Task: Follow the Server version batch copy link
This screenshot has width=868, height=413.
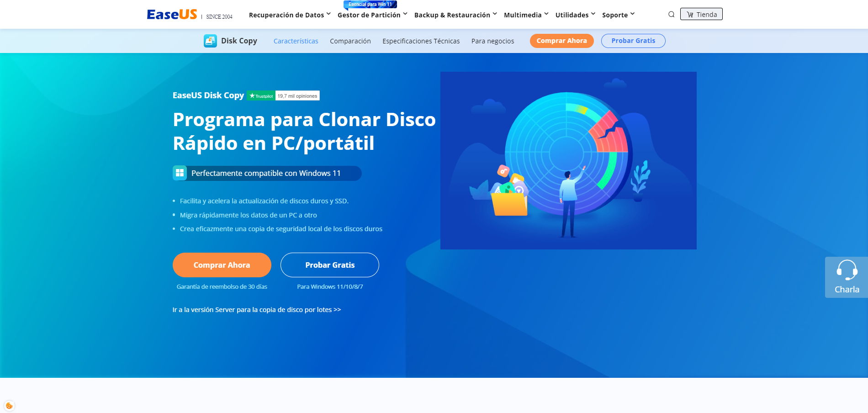Action: tap(257, 310)
